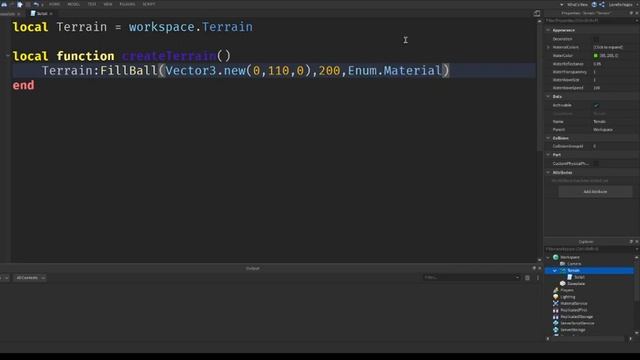
Task: Click the Baseplate part icon
Action: tap(563, 283)
